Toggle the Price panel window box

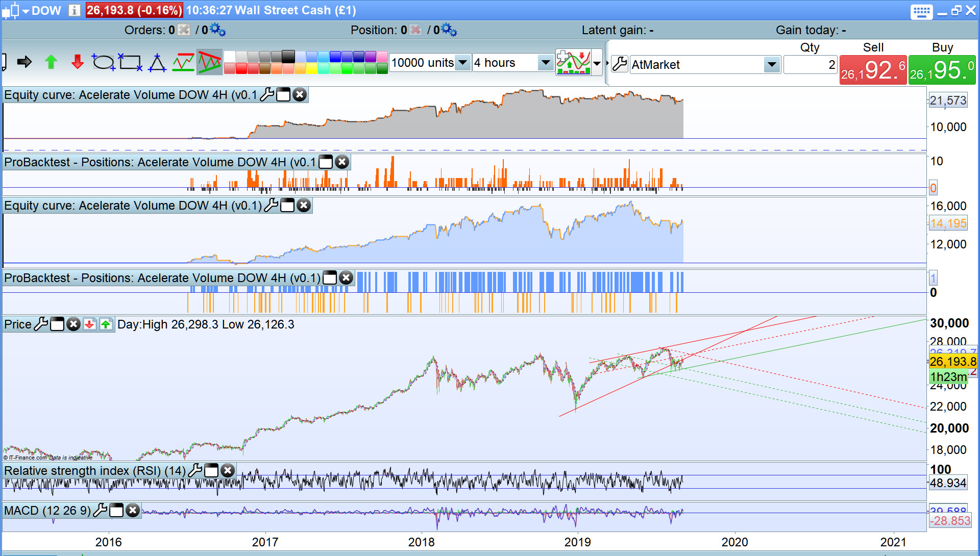tap(57, 324)
